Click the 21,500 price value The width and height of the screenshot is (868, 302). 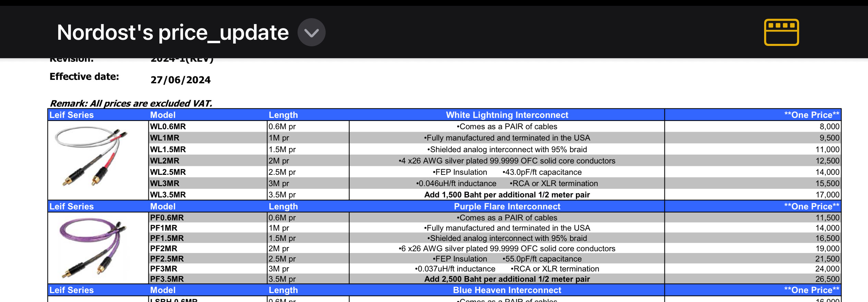coord(827,259)
